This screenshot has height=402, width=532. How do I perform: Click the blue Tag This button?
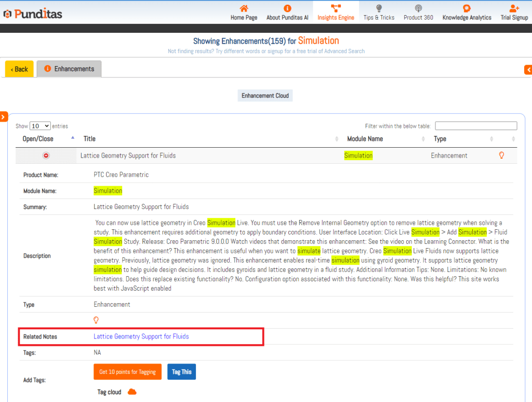[x=181, y=372]
